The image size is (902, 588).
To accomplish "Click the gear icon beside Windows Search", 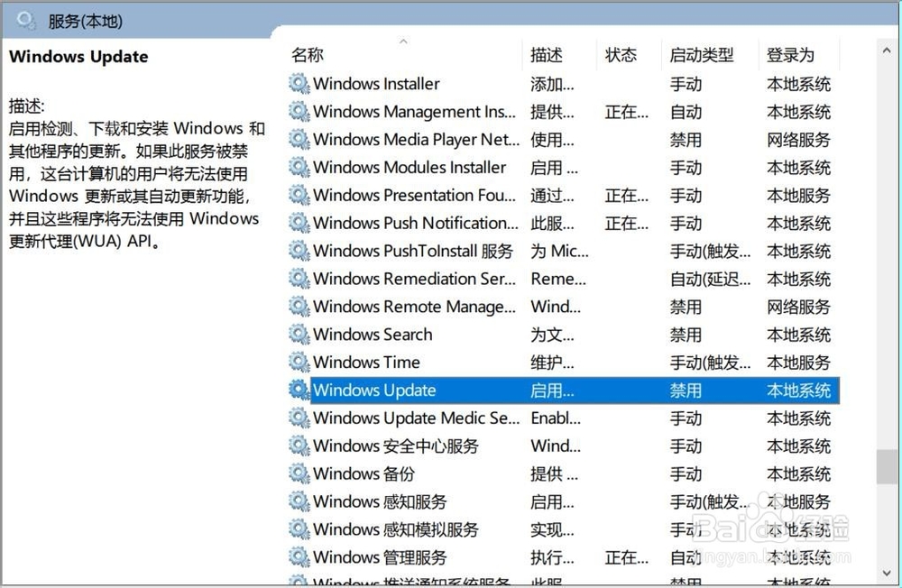I will click(299, 335).
